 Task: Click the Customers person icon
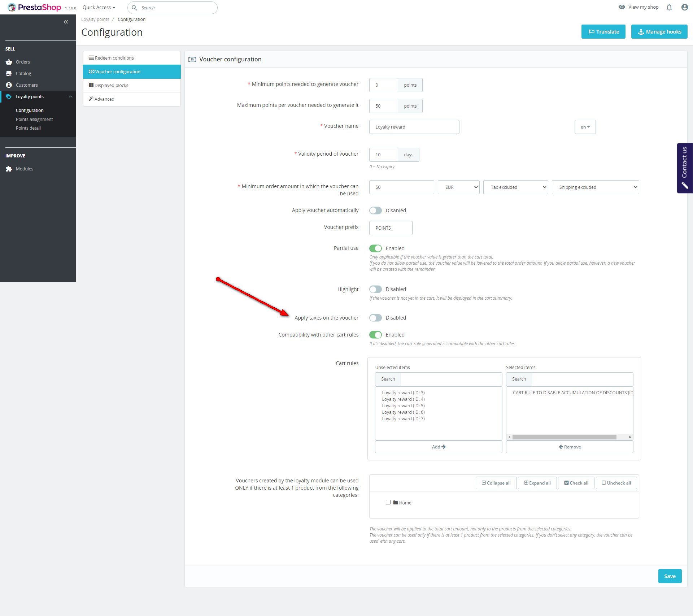pos(9,85)
